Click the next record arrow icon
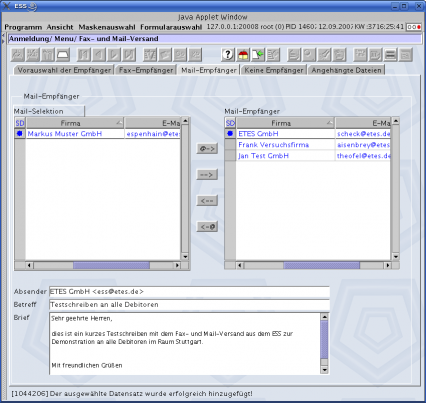The height and width of the screenshot is (403, 426). [x=114, y=55]
